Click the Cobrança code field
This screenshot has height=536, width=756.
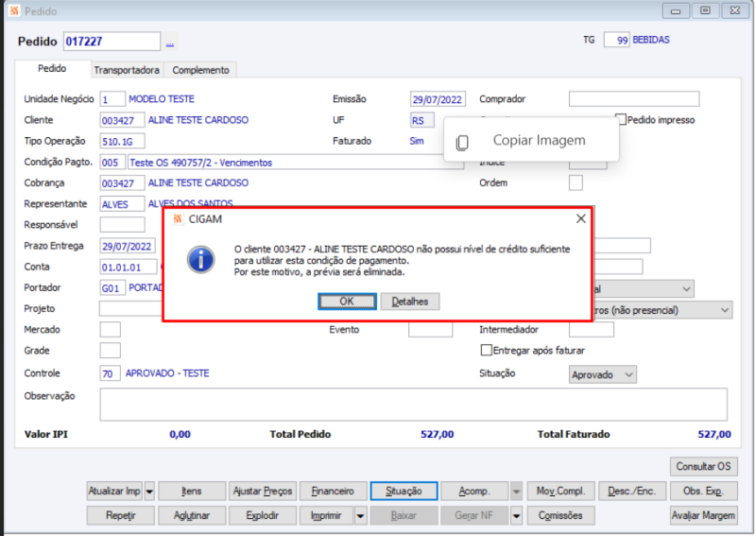[x=122, y=183]
